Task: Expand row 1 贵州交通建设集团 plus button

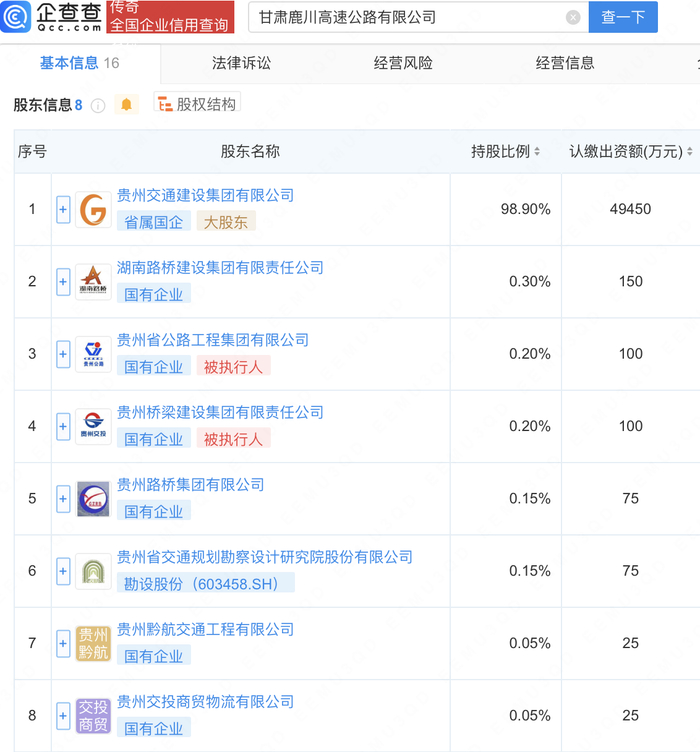Action: (63, 210)
